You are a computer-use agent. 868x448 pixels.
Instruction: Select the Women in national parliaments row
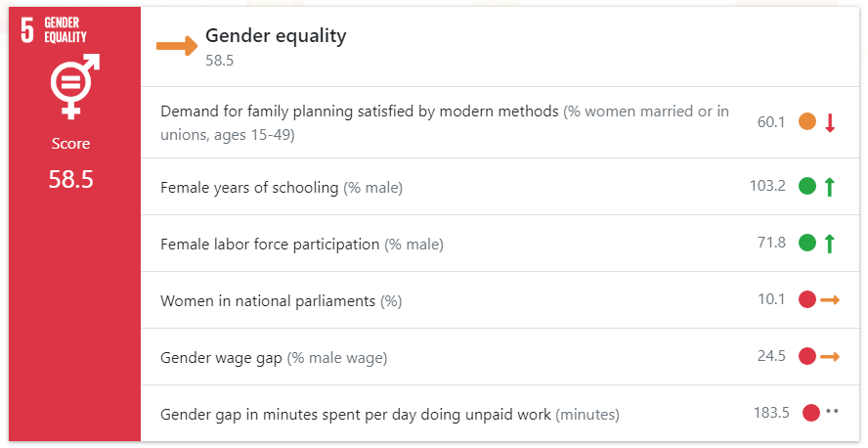(x=493, y=300)
